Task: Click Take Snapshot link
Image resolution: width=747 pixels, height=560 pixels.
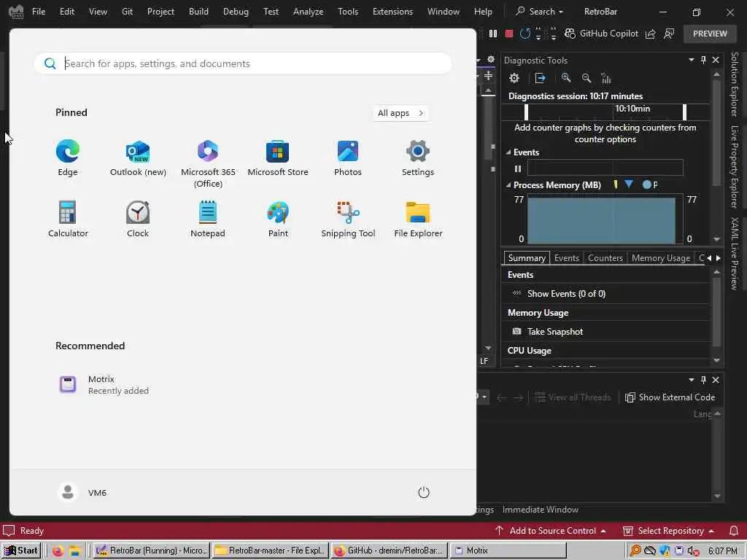Action: point(555,332)
